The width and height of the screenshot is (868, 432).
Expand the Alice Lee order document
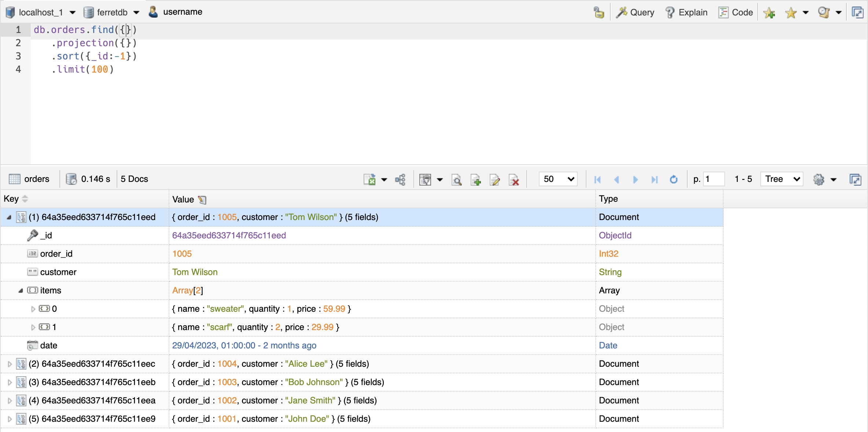tap(10, 364)
